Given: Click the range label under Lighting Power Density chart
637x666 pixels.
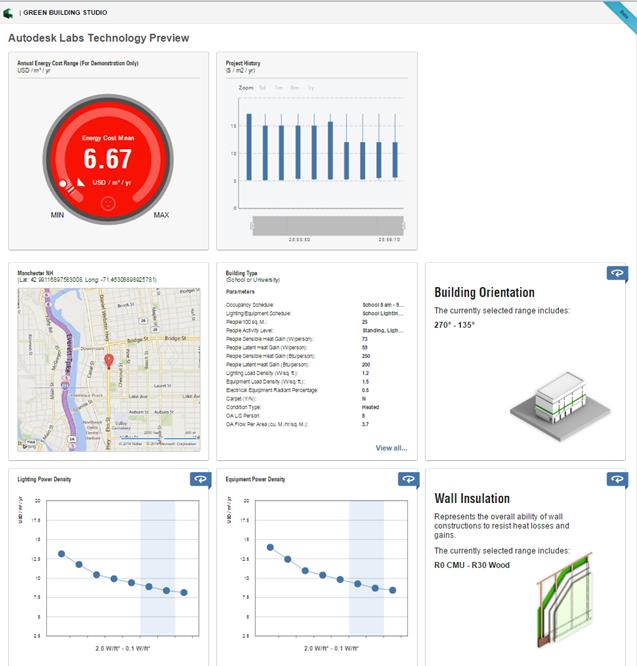Looking at the screenshot, I should 123,649.
